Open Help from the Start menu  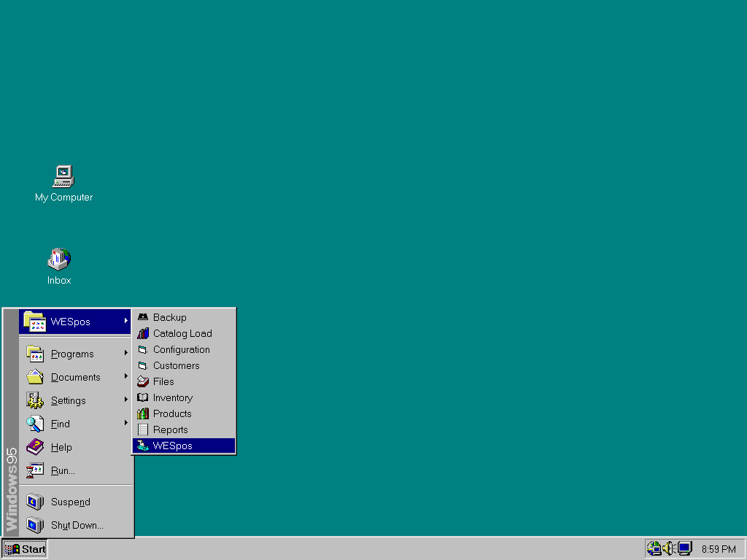pos(76,447)
